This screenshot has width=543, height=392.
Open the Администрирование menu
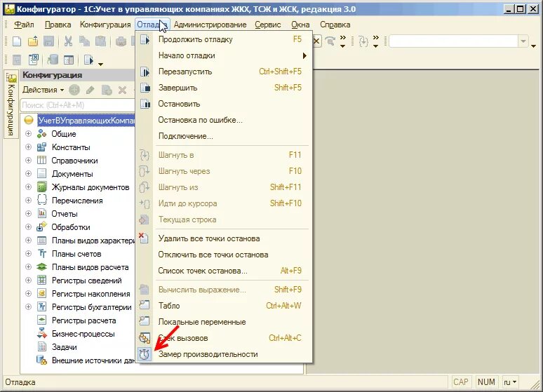coord(210,25)
